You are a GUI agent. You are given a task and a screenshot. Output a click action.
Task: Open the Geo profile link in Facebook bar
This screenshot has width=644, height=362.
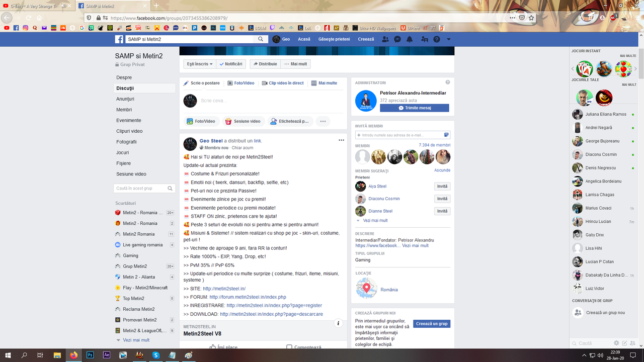(281, 39)
